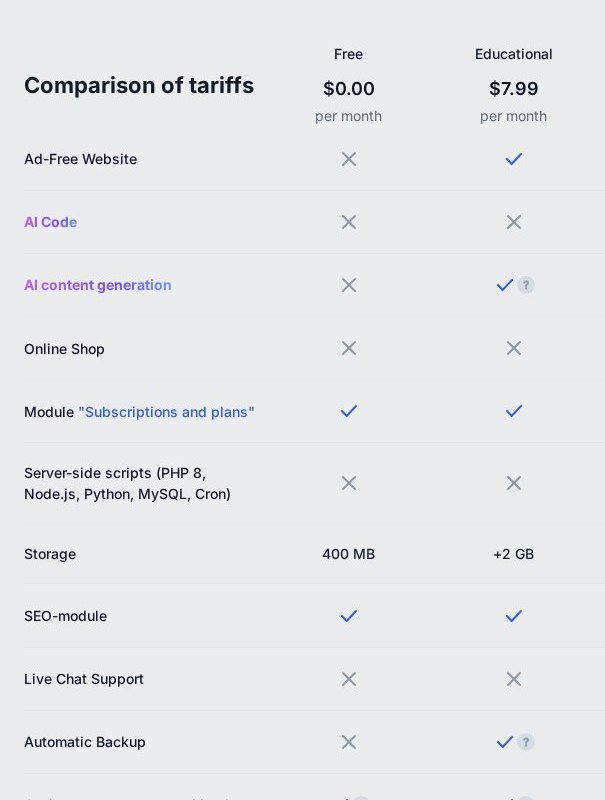Click the Educational checkmark for AI content generation
Image resolution: width=605 pixels, height=800 pixels.
click(x=505, y=285)
